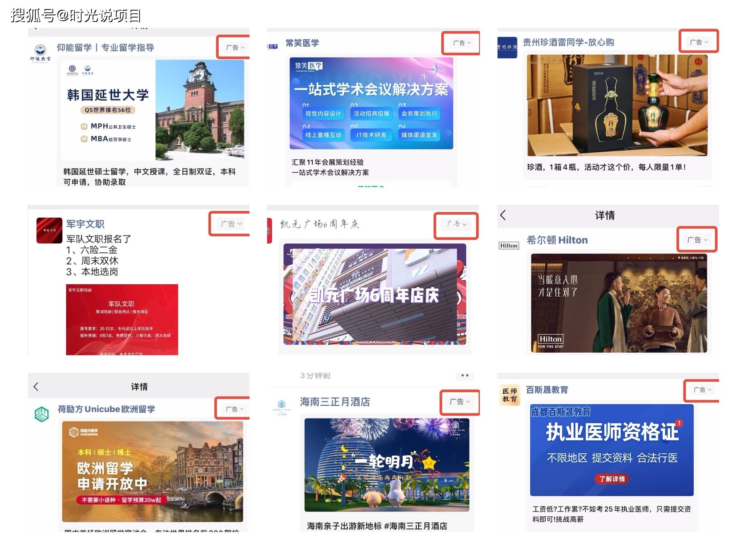747x560 pixels.
Task: Click the 贵州珍酒 avatar icon
Action: pos(507,47)
